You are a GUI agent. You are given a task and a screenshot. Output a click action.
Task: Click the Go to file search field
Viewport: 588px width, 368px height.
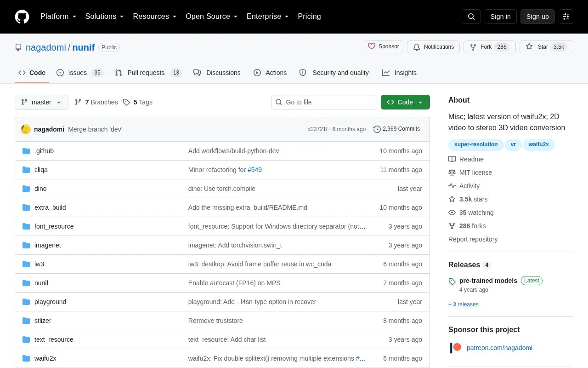click(324, 102)
